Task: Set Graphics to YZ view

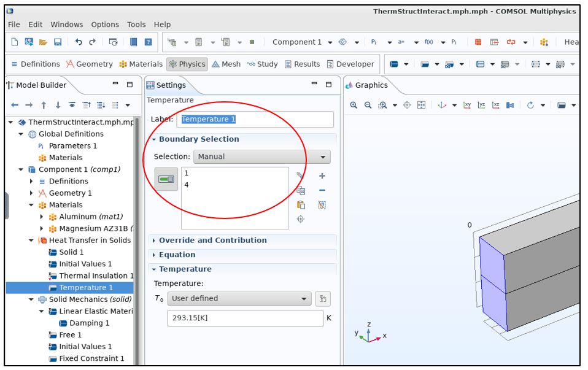Action: (x=481, y=106)
